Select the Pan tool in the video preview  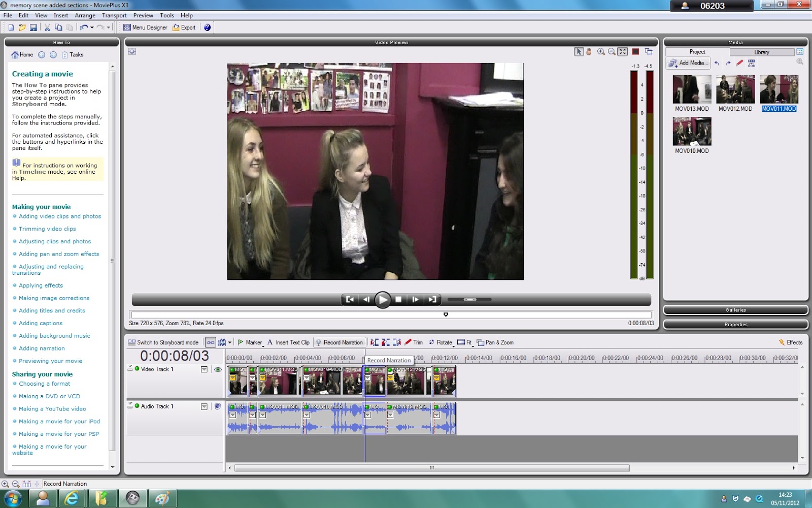coord(589,52)
